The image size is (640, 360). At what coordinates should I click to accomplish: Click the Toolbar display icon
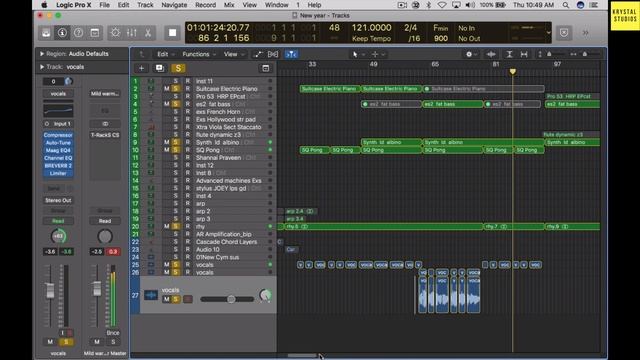pos(95,33)
